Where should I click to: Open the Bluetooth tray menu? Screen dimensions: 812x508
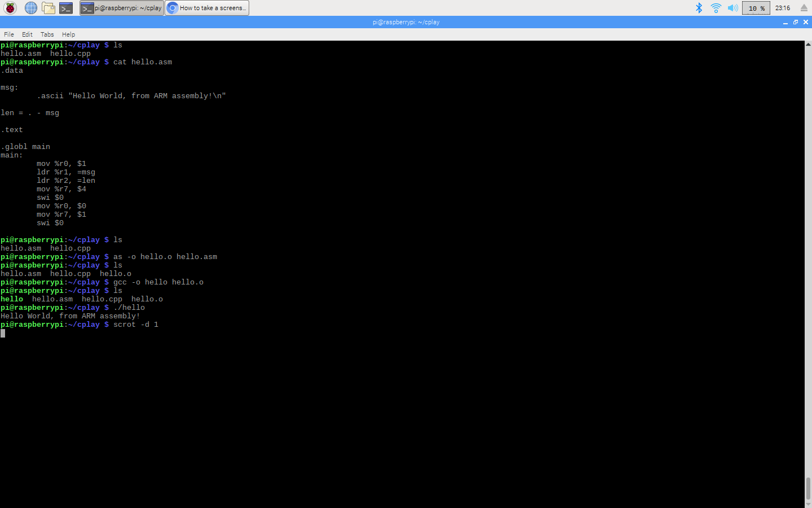pos(699,8)
